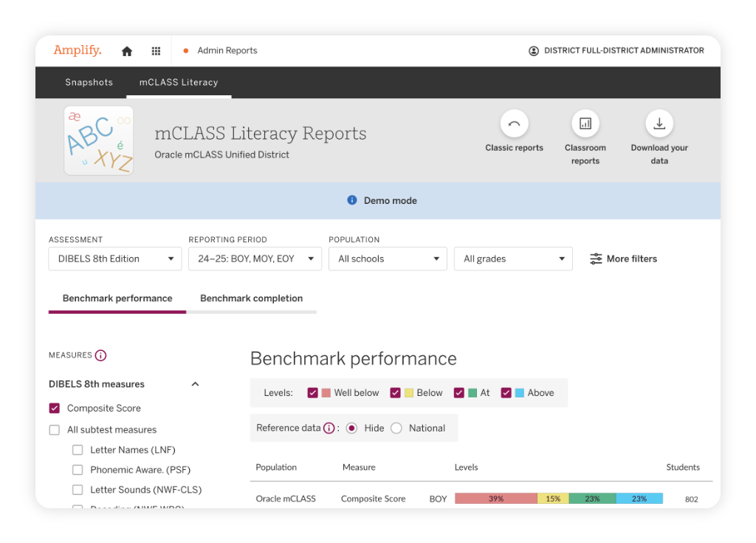Open the Assessment dropdown showing DIBELS 8th Edition
The image size is (756, 543).
coord(114,259)
